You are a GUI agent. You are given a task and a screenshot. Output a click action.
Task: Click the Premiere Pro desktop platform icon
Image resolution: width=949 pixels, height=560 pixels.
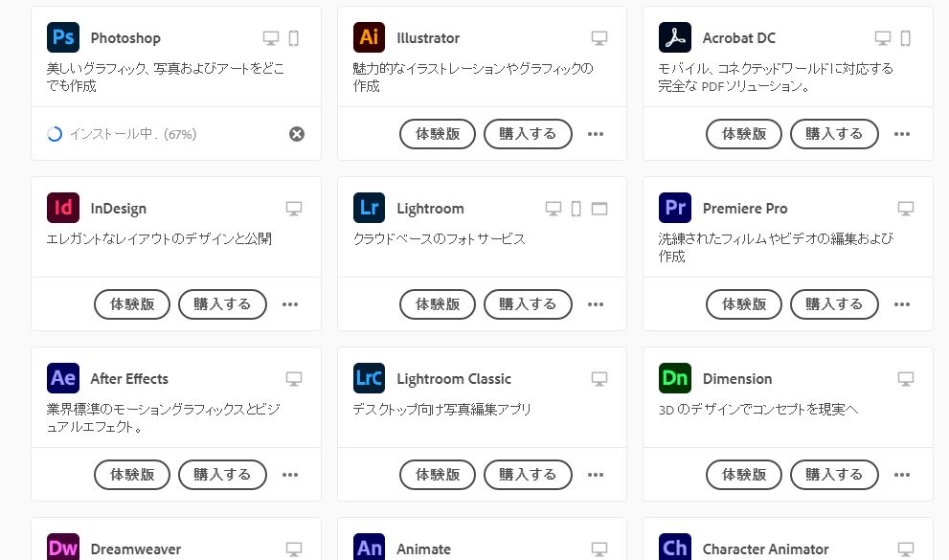click(x=905, y=209)
